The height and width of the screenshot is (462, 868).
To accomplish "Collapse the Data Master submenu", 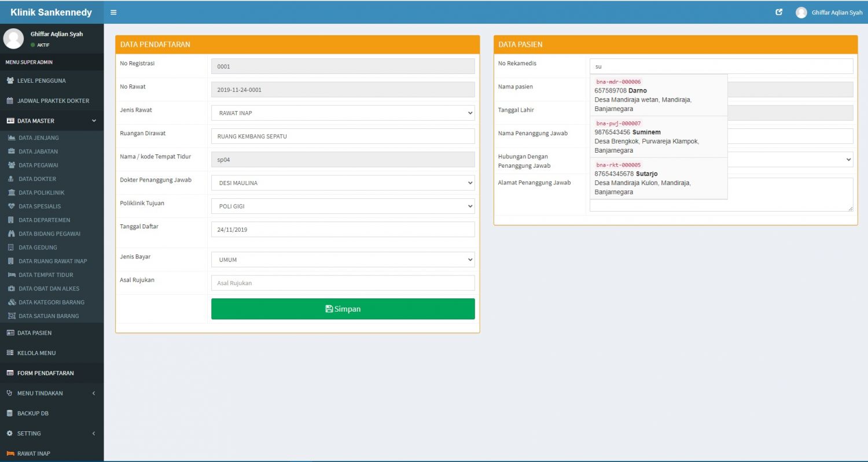I will coord(52,120).
